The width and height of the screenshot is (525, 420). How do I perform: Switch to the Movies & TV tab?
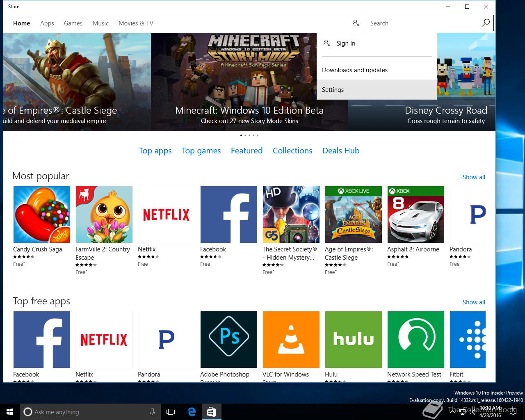(136, 23)
